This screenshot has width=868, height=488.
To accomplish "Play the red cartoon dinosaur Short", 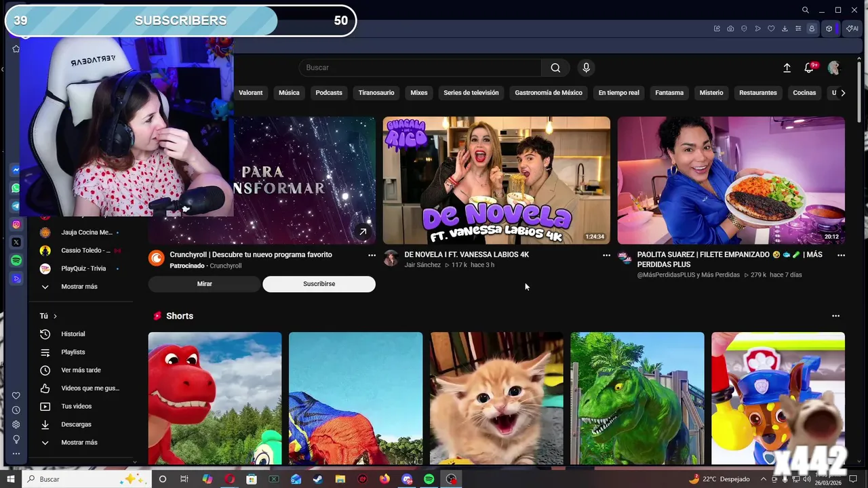I will 215,399.
